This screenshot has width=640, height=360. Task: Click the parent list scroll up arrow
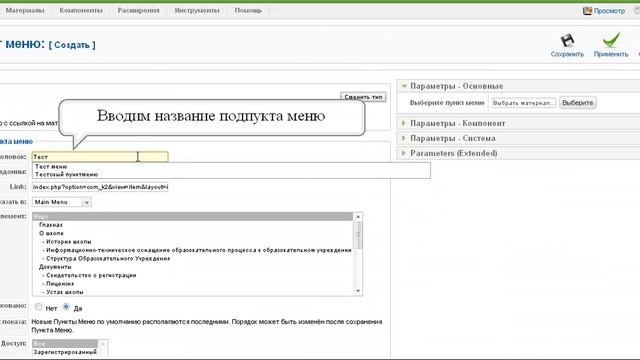pyautogui.click(x=358, y=217)
